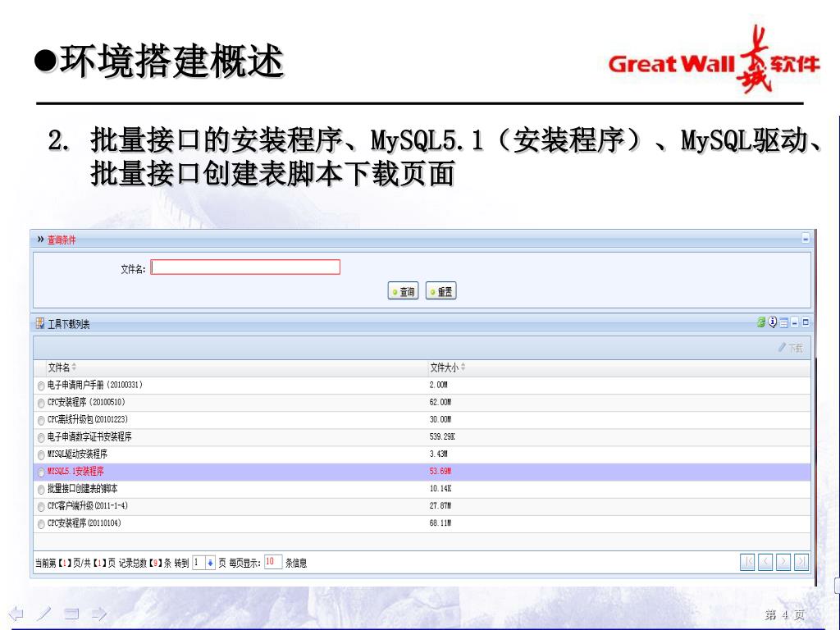Open the info bubble icon in list header

click(x=772, y=322)
